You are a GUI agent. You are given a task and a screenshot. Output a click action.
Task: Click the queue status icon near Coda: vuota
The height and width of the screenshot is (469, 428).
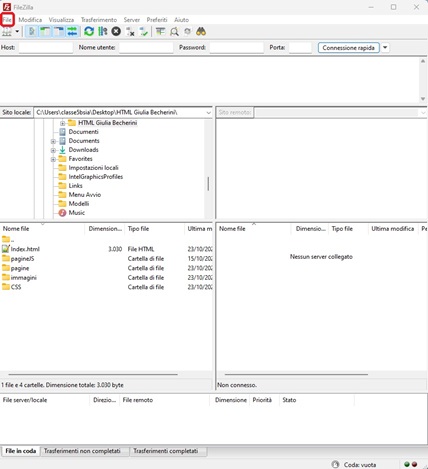[335, 464]
